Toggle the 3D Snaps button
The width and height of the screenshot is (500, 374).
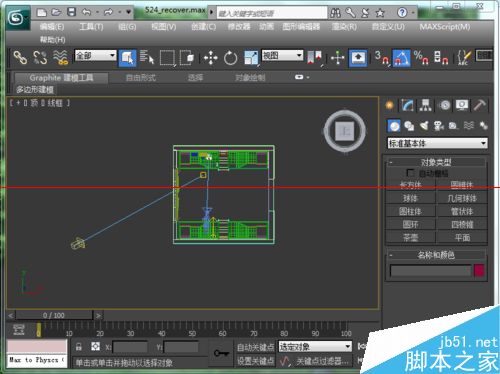coord(382,58)
